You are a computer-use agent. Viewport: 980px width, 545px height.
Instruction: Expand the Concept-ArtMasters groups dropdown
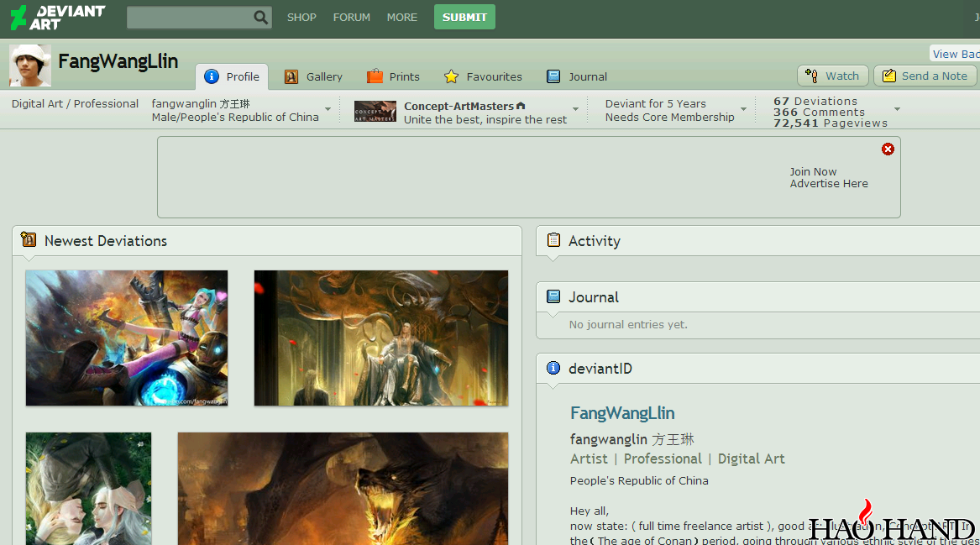pyautogui.click(x=575, y=109)
